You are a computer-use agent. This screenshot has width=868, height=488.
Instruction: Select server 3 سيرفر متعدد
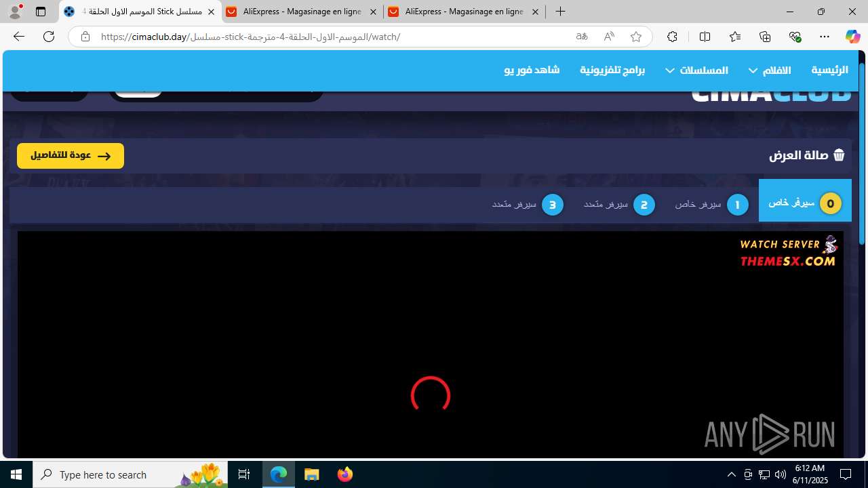528,204
